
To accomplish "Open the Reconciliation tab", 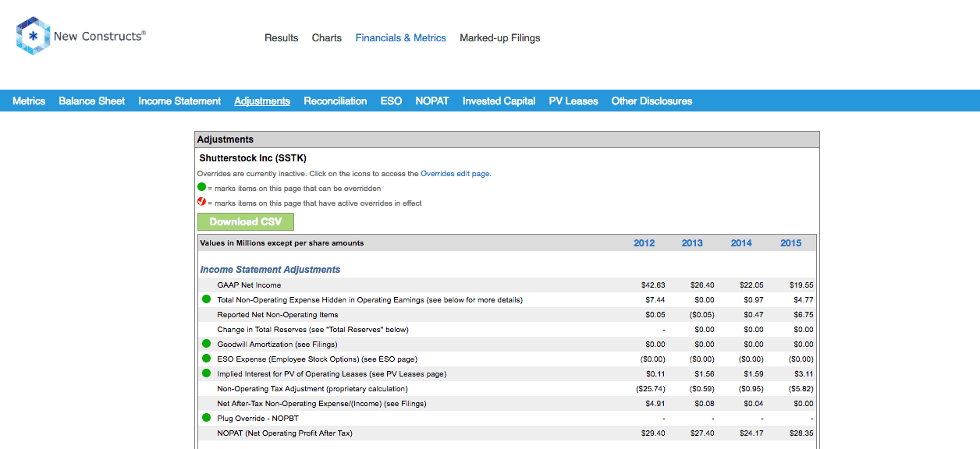I will click(x=336, y=101).
